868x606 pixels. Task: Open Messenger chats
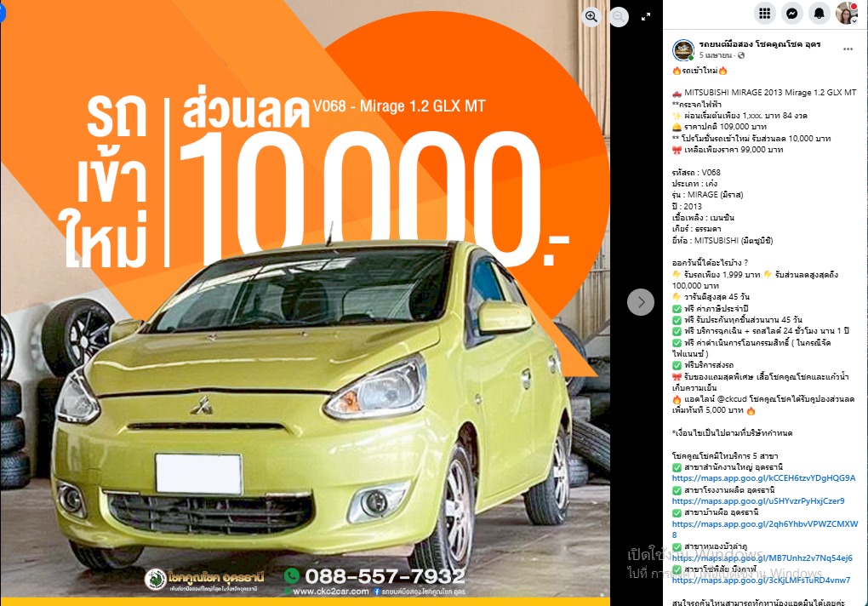pyautogui.click(x=791, y=14)
